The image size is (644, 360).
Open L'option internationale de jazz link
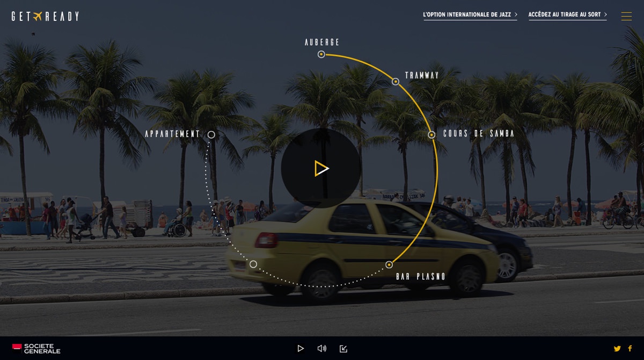click(470, 15)
